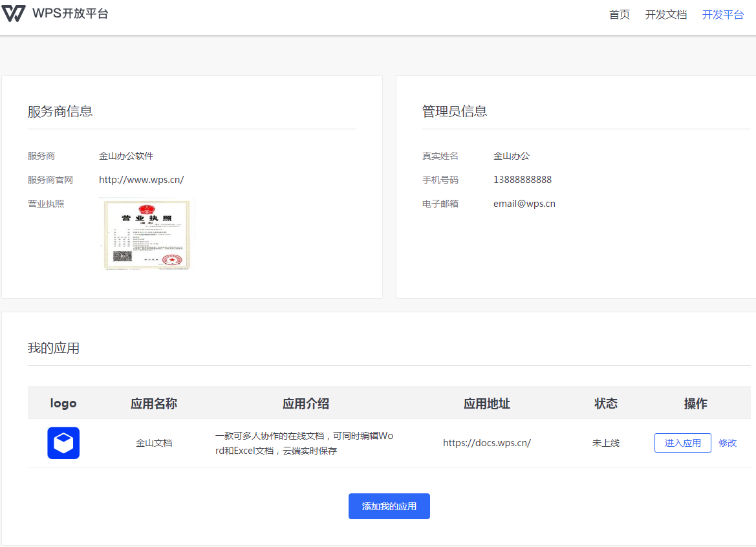The image size is (756, 547).
Task: Click the 金山文档 app name cell
Action: (153, 443)
